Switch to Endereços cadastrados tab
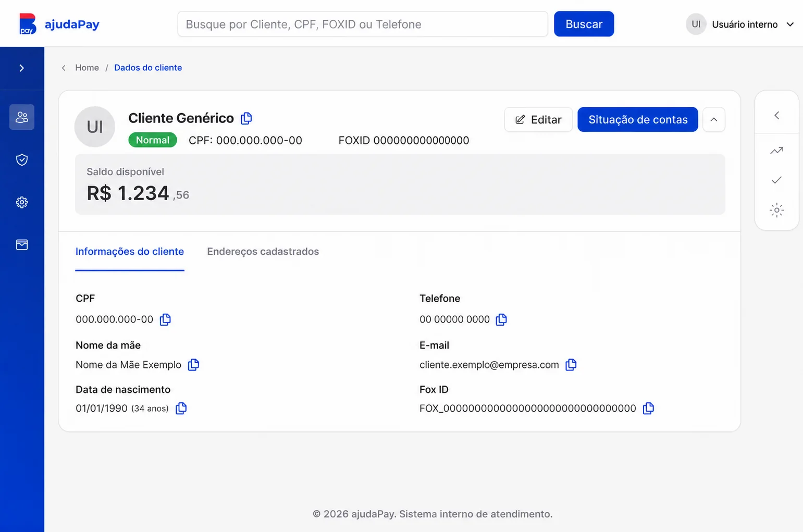 263,252
